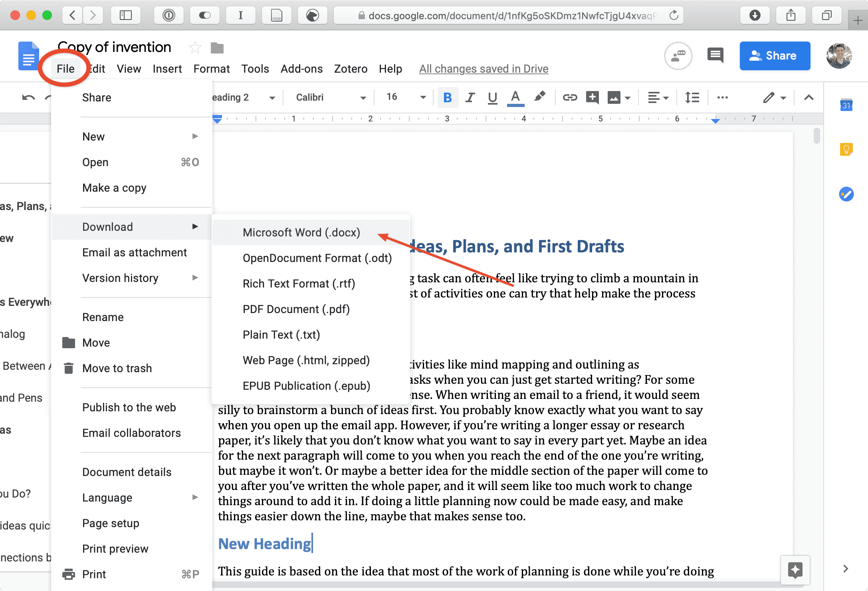
Task: Open the Calendar side panel icon
Action: 846,105
